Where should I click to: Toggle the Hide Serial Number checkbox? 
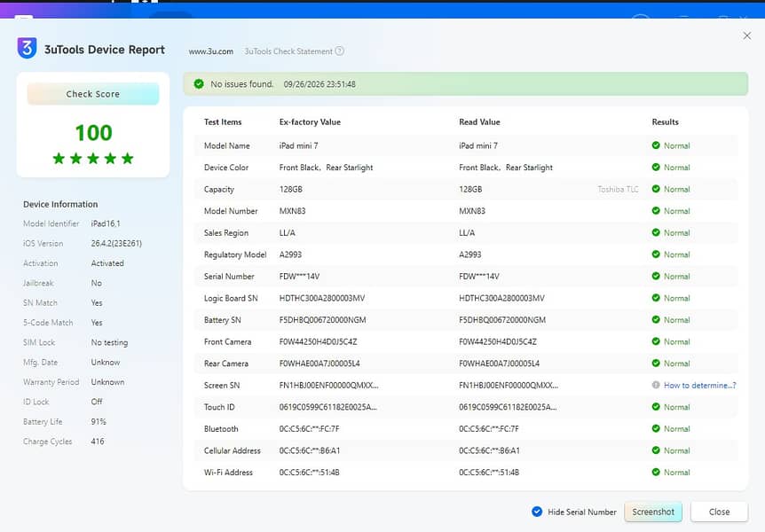pos(537,512)
